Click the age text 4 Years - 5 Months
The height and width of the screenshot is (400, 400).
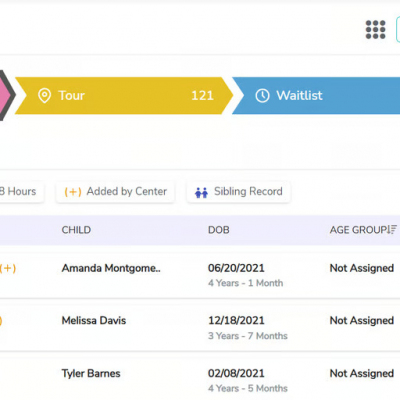(x=248, y=388)
